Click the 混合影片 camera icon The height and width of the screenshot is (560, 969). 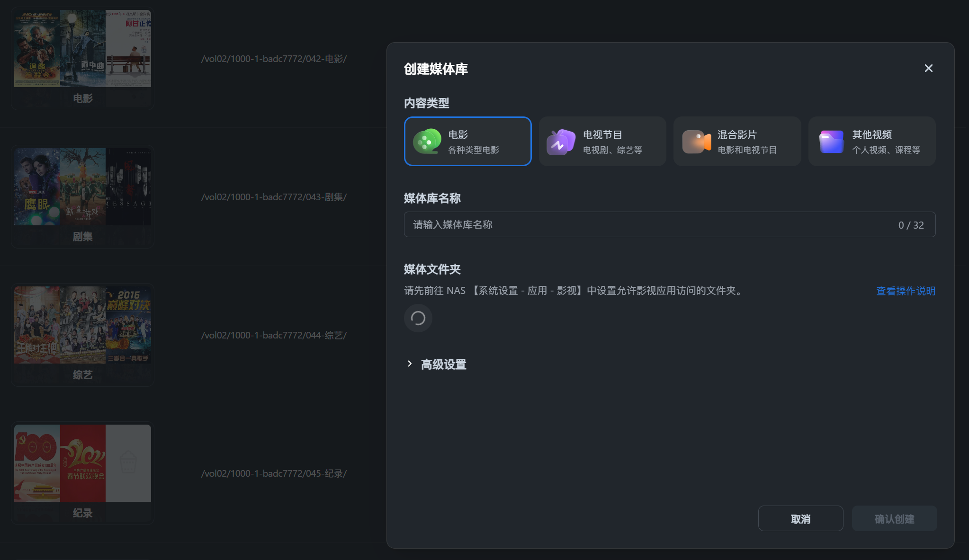tap(696, 141)
